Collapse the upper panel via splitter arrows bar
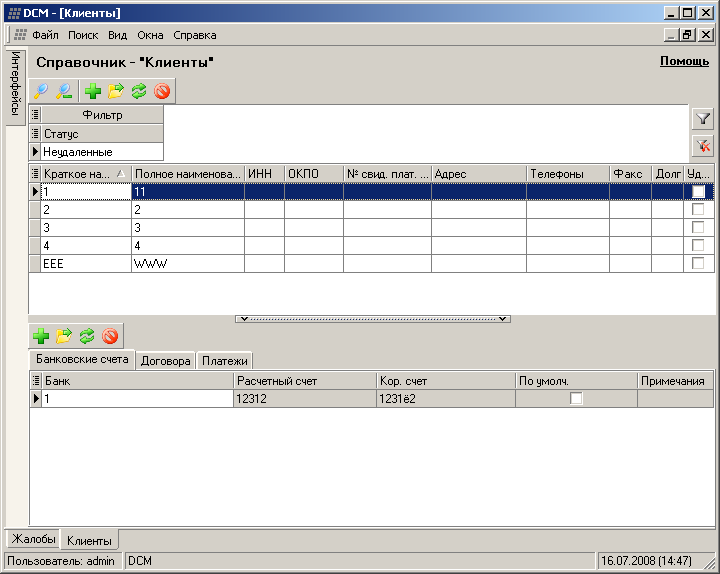The width and height of the screenshot is (720, 574). 373,319
